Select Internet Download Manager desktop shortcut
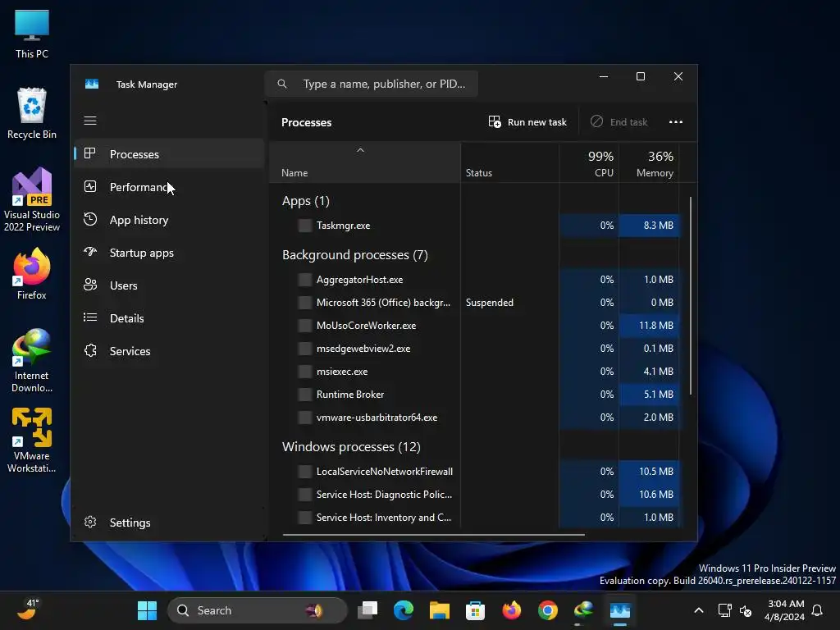 click(32, 361)
